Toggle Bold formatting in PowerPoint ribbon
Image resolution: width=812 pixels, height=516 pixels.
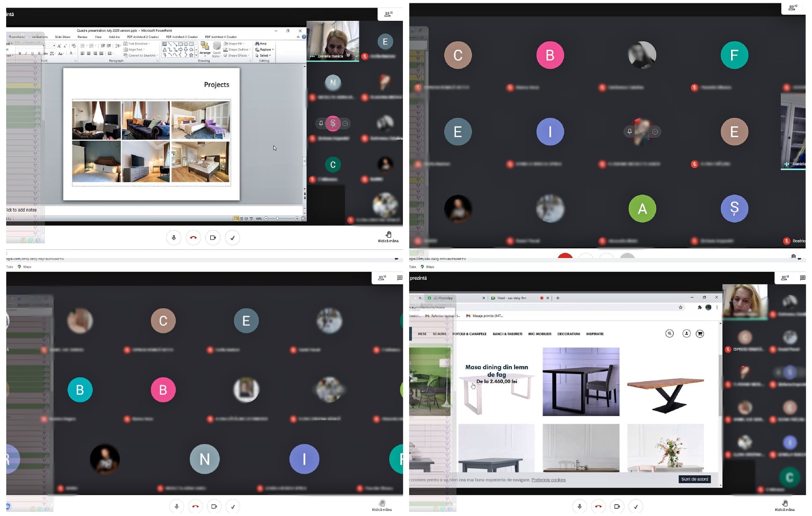click(20, 53)
